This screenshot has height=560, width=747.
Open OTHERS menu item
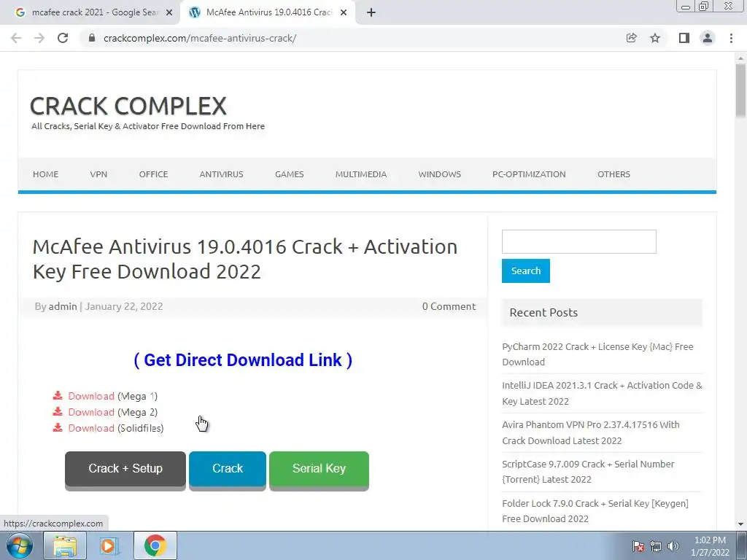tap(614, 174)
